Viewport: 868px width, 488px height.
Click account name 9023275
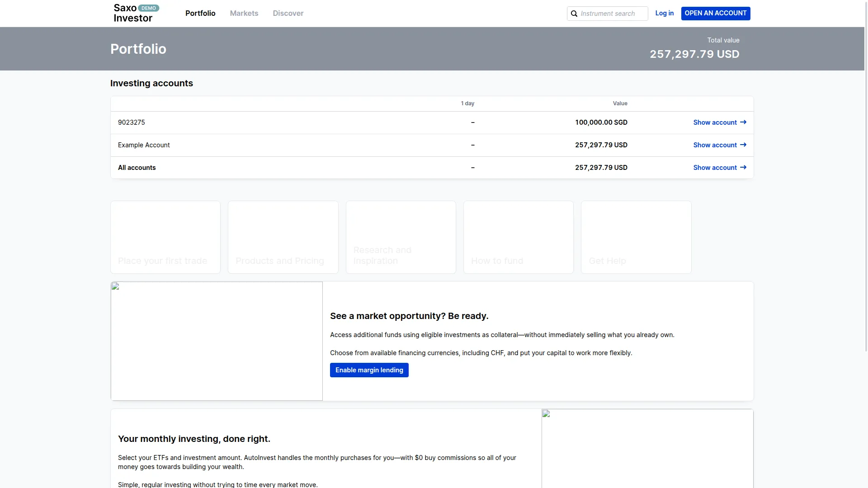(132, 122)
